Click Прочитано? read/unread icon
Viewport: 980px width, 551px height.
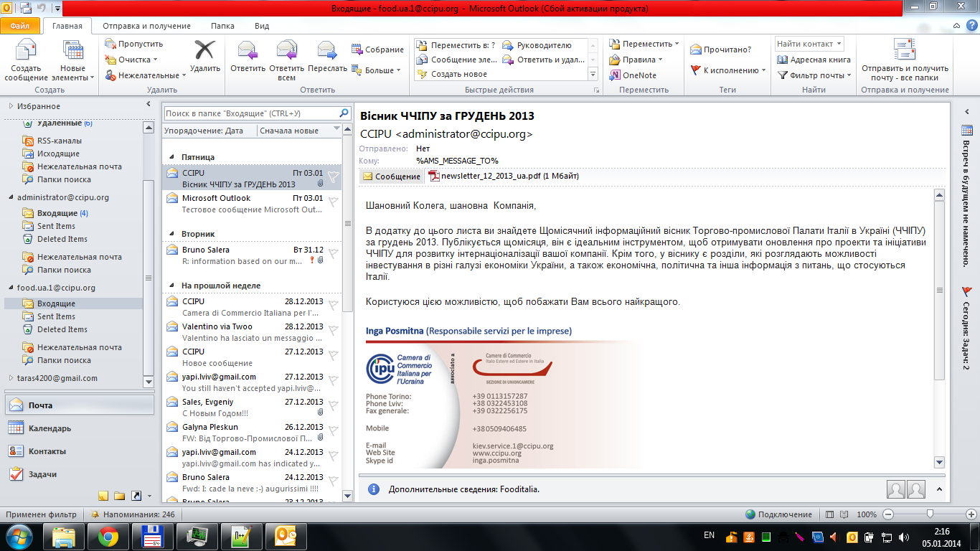[x=721, y=50]
